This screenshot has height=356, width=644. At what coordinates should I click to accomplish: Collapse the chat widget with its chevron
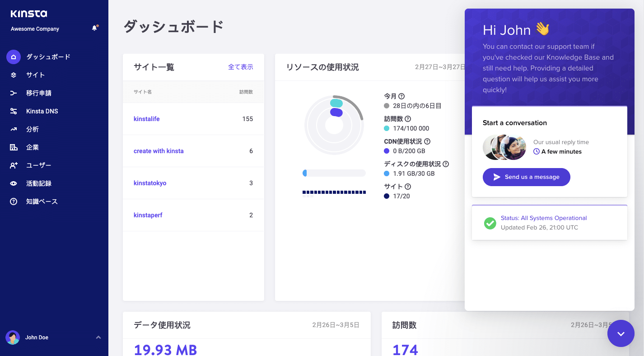click(x=621, y=333)
